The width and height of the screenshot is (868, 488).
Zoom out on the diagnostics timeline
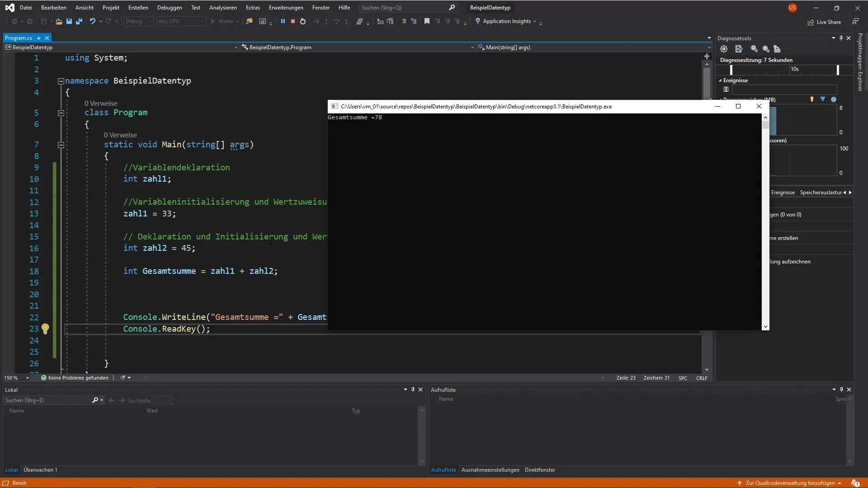pyautogui.click(x=766, y=49)
